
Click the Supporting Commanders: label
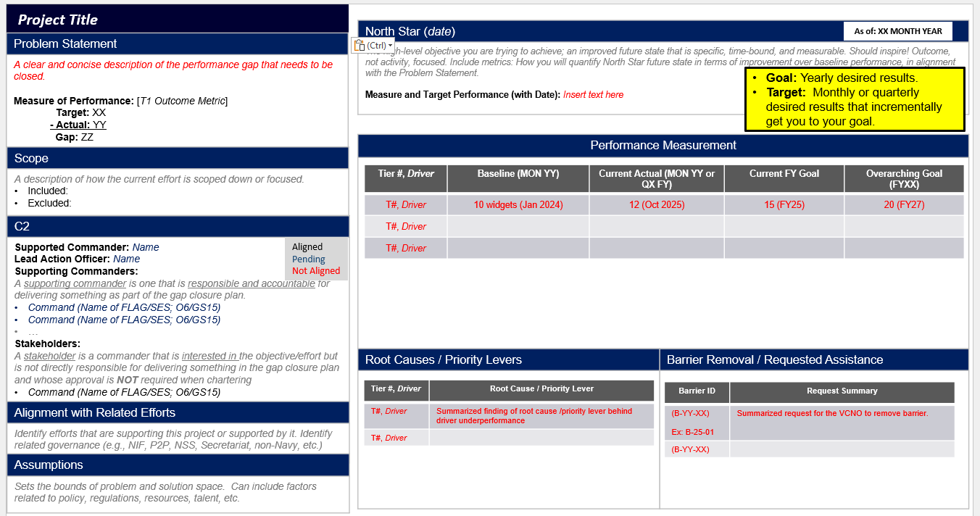tap(76, 271)
